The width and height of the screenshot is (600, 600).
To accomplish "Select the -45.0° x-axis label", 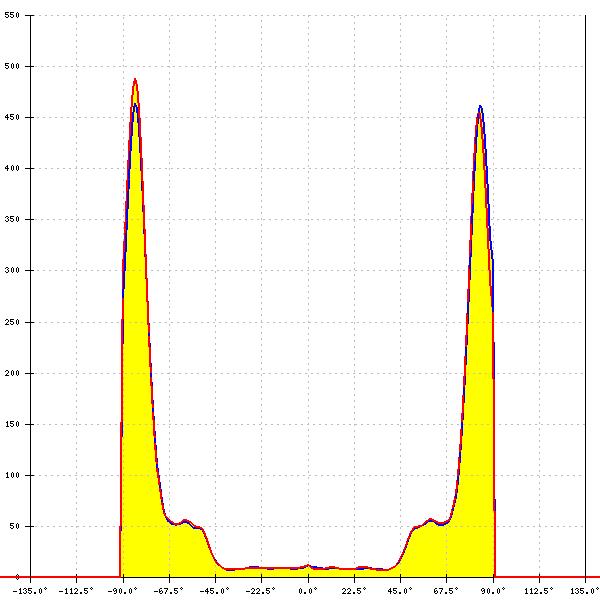I will coord(216,591).
